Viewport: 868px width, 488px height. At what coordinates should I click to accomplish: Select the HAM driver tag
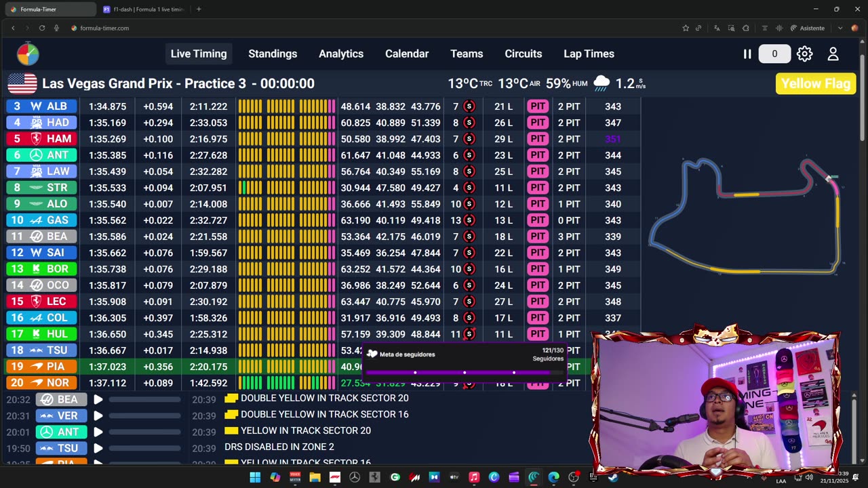tap(41, 139)
